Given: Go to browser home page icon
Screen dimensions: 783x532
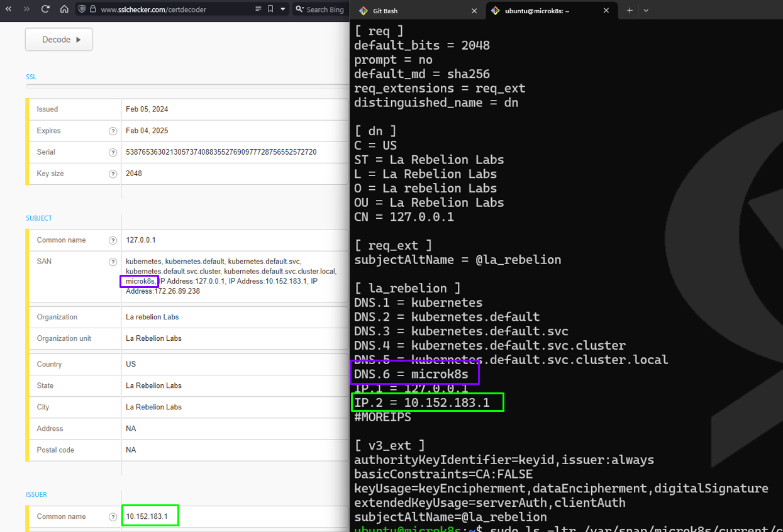Looking at the screenshot, I should point(64,9).
